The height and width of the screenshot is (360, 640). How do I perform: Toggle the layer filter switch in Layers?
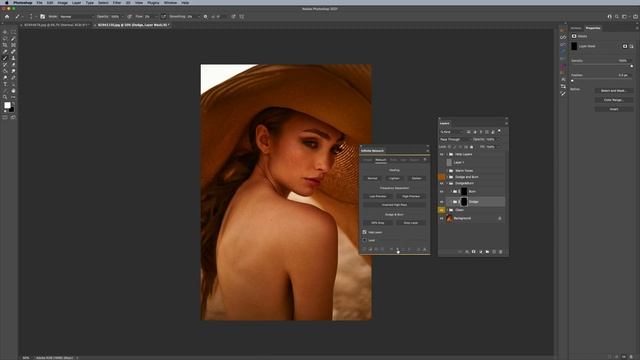pyautogui.click(x=499, y=131)
